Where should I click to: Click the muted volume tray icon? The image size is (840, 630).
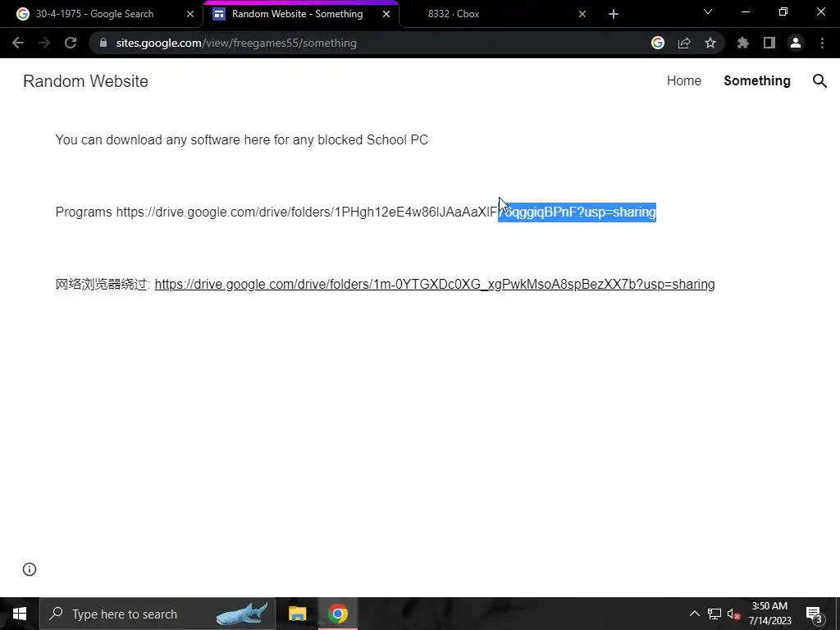[733, 614]
